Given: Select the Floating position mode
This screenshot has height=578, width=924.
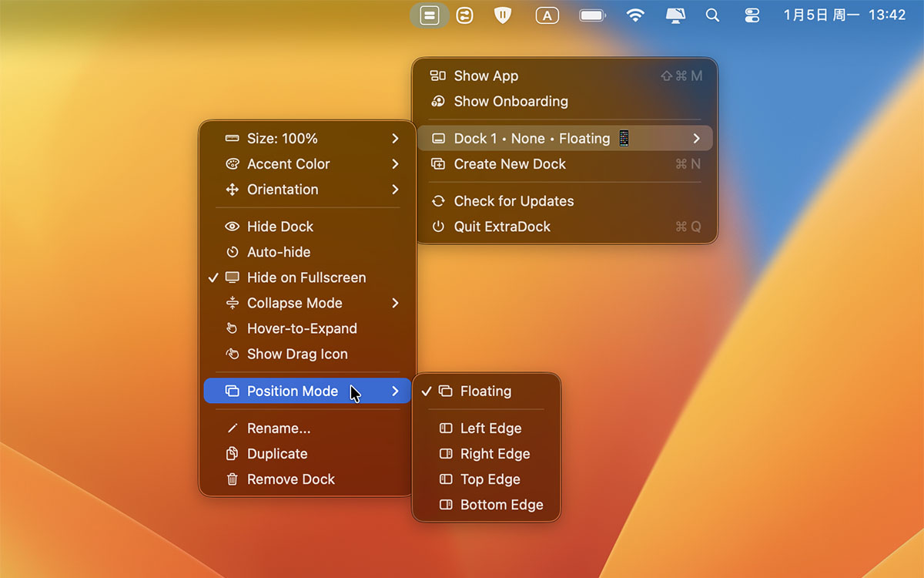Looking at the screenshot, I should pyautogui.click(x=485, y=391).
